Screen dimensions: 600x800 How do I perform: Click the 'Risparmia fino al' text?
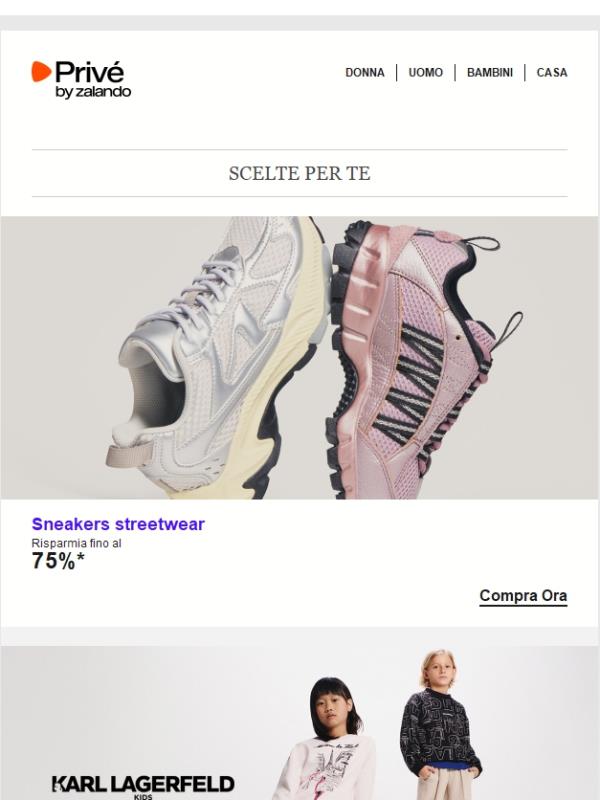coord(77,543)
